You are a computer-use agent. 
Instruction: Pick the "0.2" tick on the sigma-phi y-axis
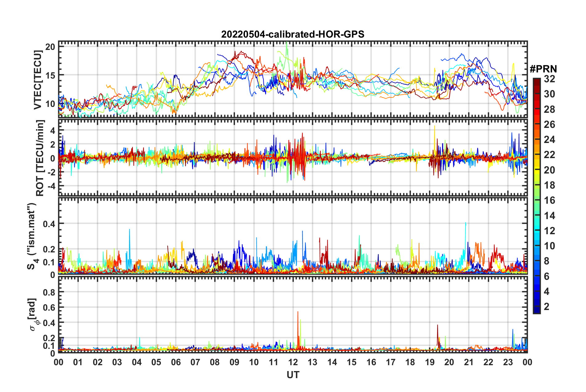[x=49, y=338]
